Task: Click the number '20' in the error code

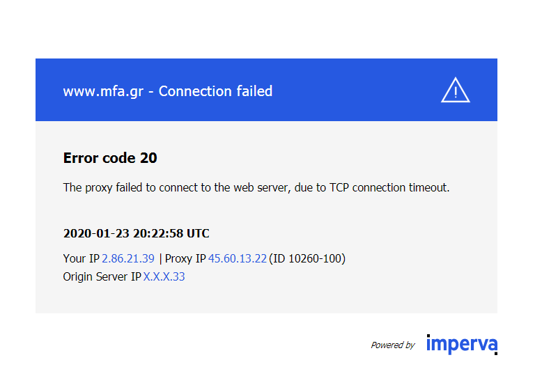Action: point(148,158)
